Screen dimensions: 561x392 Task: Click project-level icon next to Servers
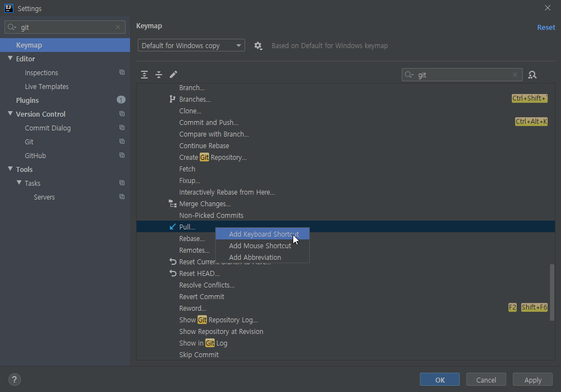pyautogui.click(x=122, y=197)
